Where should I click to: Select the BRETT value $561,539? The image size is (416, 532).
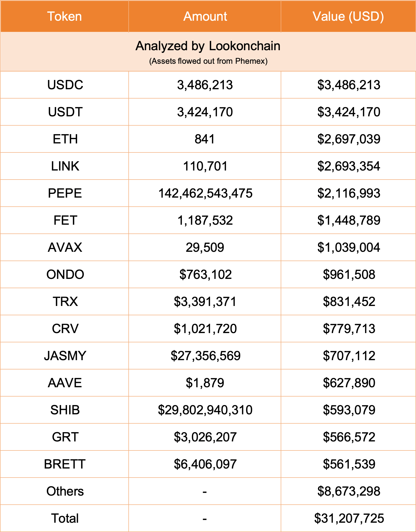click(349, 464)
